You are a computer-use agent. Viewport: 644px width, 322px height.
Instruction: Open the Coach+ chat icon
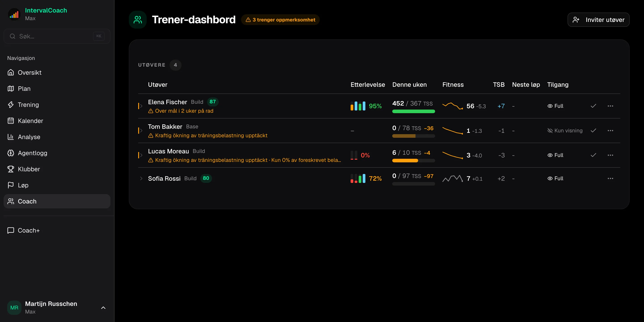[x=11, y=231]
